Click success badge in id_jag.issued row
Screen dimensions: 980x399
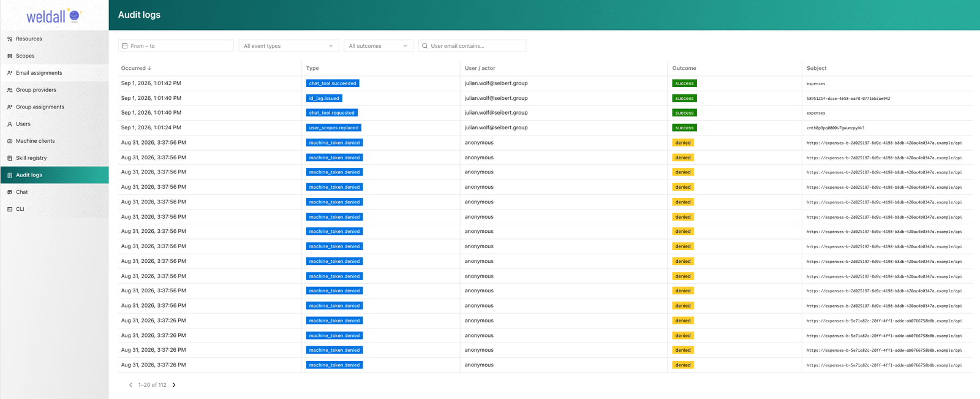[684, 98]
